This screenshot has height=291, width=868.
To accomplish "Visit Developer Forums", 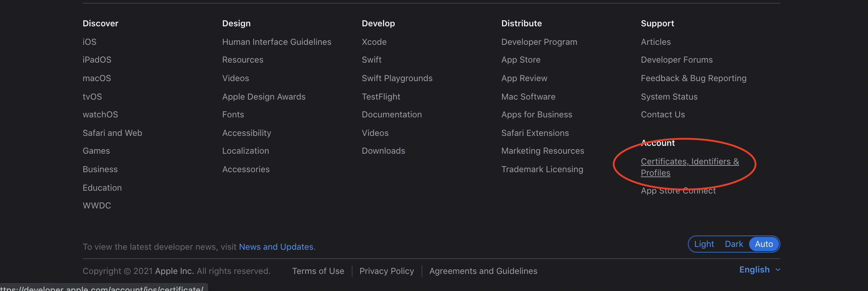I will click(677, 60).
